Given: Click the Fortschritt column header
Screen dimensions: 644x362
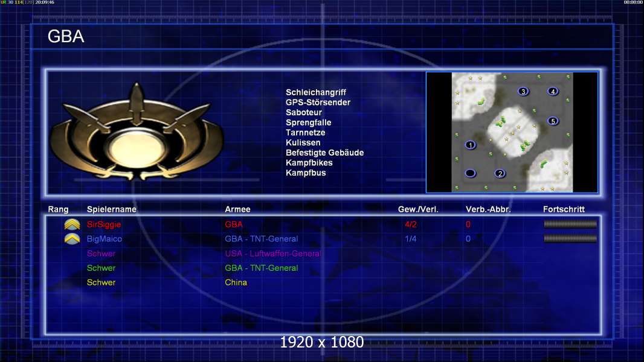Looking at the screenshot, I should [x=564, y=209].
